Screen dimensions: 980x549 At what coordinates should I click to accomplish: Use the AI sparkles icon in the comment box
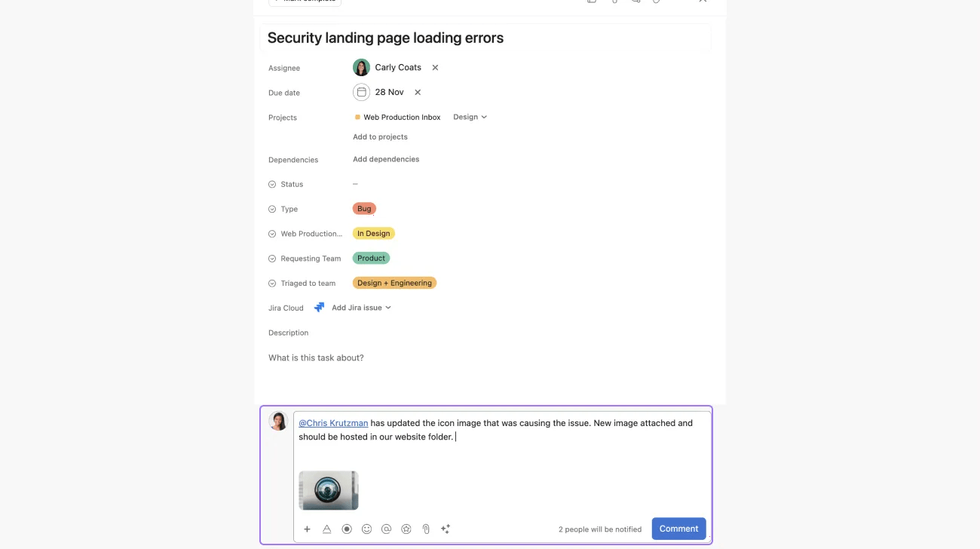[445, 529]
